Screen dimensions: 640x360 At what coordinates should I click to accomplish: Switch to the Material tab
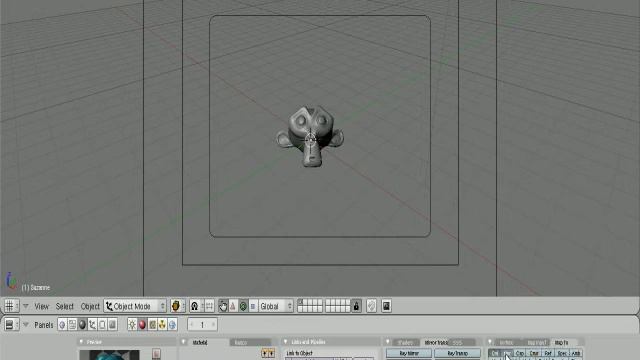click(x=200, y=342)
